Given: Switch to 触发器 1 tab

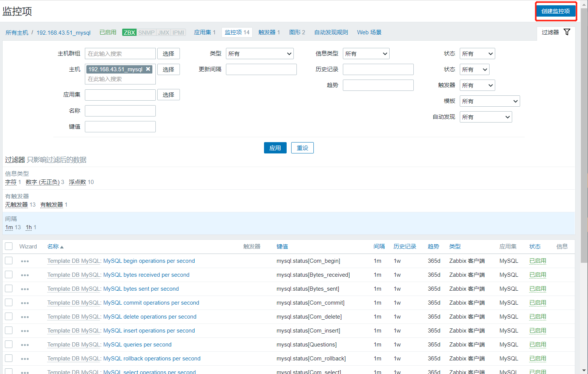Looking at the screenshot, I should click(269, 32).
